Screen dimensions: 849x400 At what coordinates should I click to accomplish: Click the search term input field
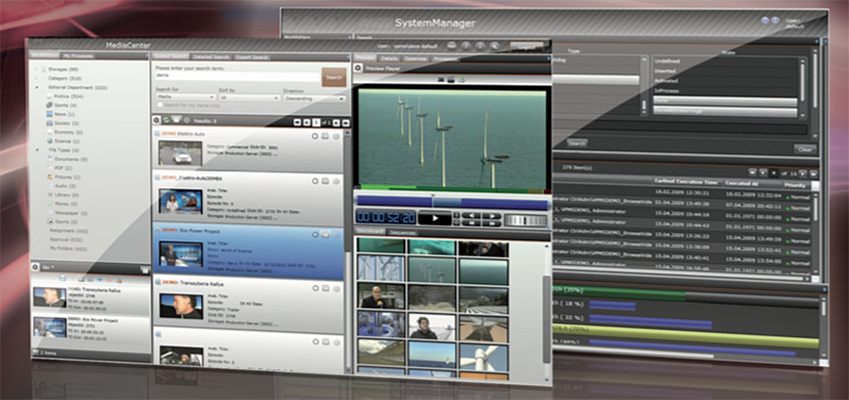pos(237,76)
